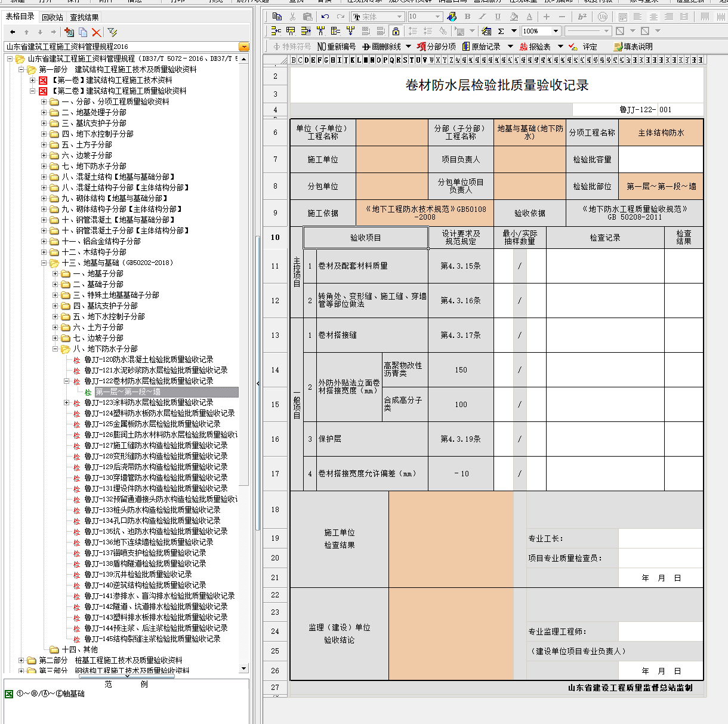The width and height of the screenshot is (728, 724).
Task: Open the 100% zoom dropdown
Action: pyautogui.click(x=556, y=31)
